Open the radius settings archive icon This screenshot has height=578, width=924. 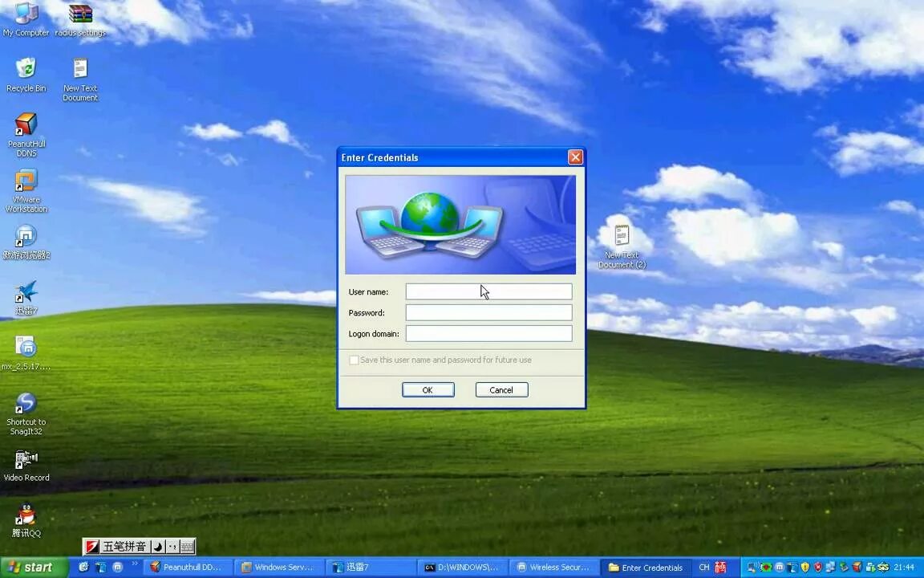pyautogui.click(x=80, y=19)
